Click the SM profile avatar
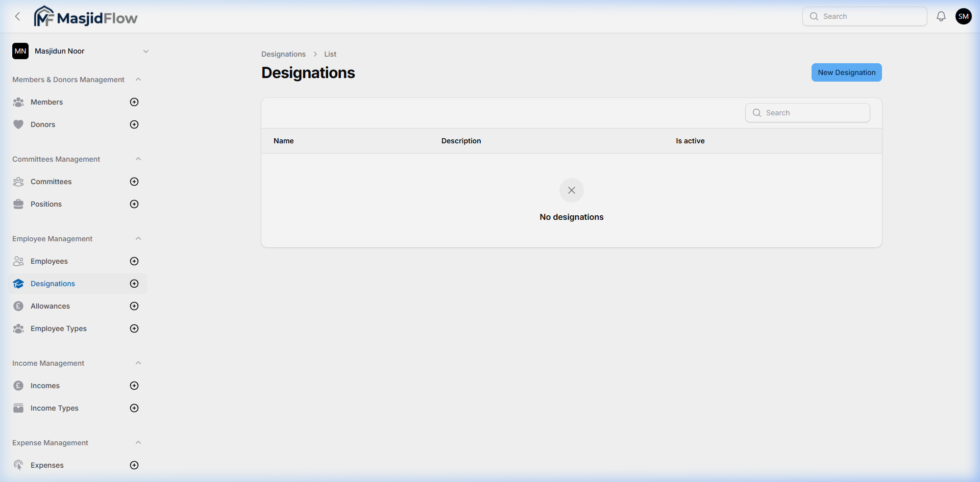The width and height of the screenshot is (980, 482). pyautogui.click(x=964, y=16)
